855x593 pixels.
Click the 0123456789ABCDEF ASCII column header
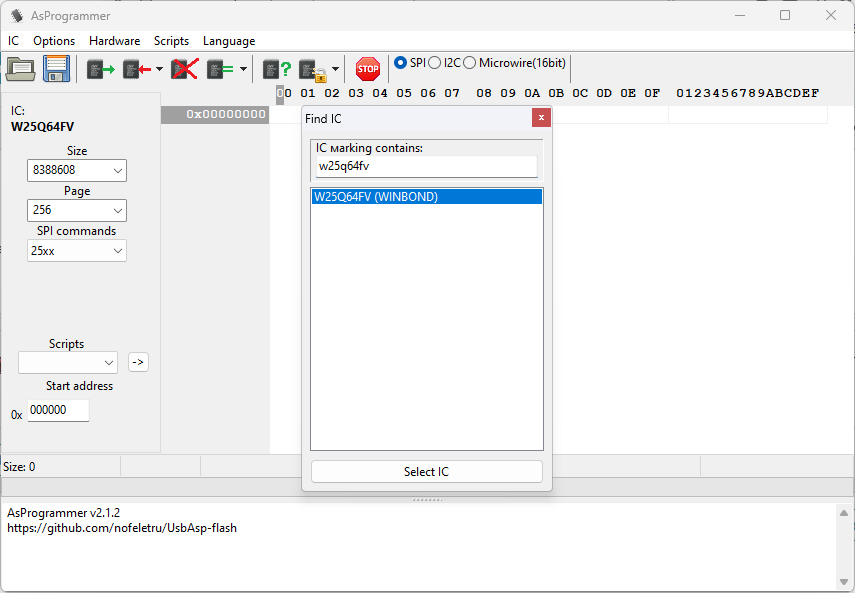click(748, 93)
